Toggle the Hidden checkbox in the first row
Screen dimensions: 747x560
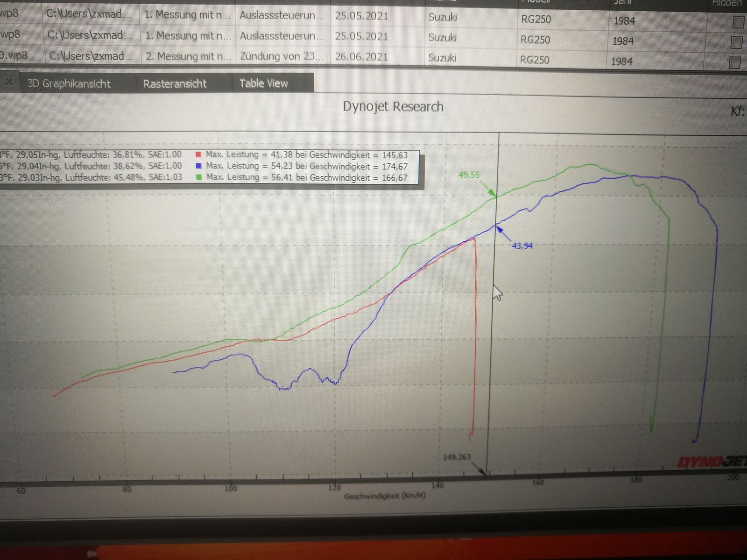tap(738, 22)
